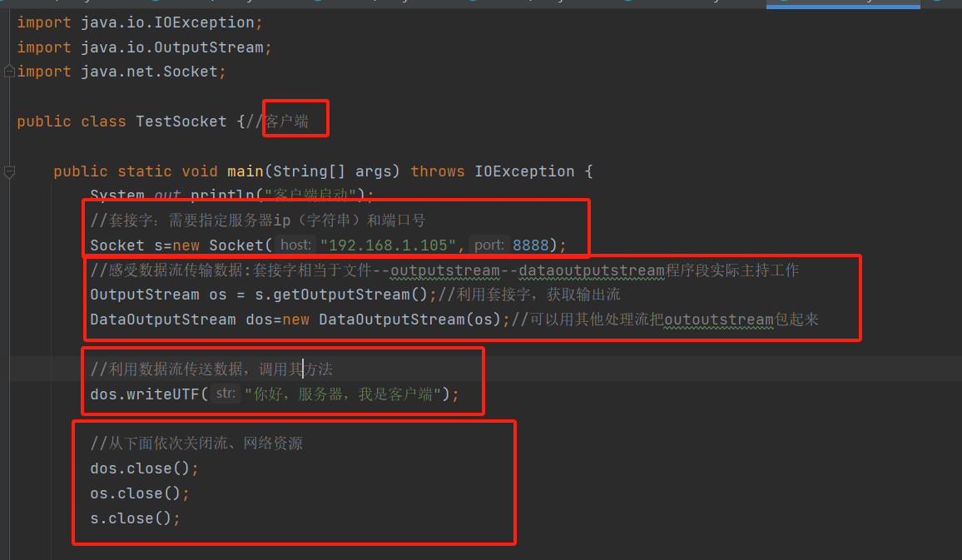This screenshot has height=560, width=962.
Task: Collapse the main method fold marker
Action: pos(9,171)
